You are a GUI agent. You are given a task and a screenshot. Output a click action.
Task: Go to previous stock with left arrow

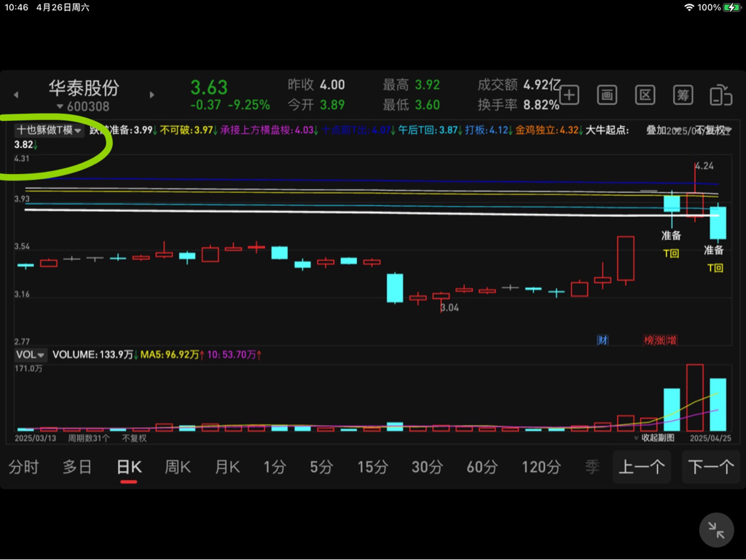[x=16, y=95]
